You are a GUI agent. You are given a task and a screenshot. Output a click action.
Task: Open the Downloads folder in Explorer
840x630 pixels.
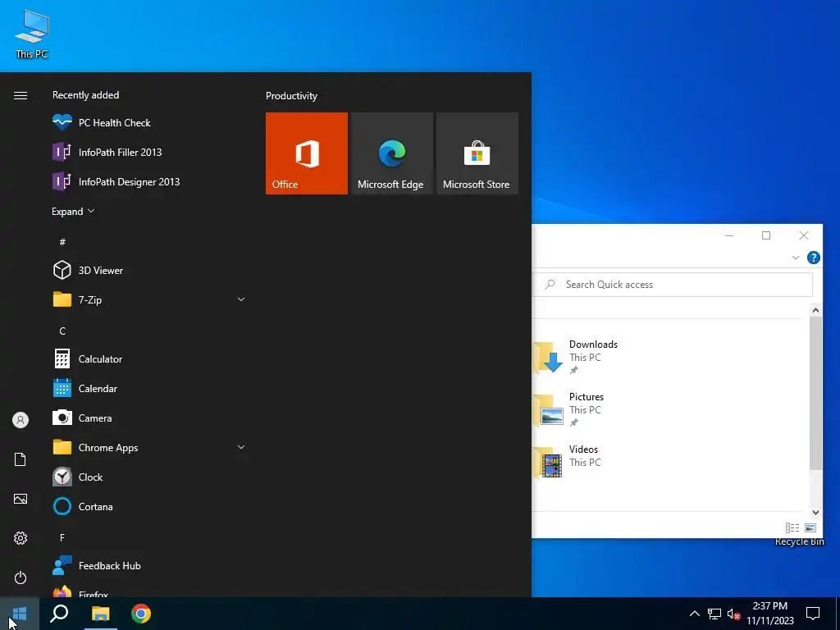pos(577,357)
